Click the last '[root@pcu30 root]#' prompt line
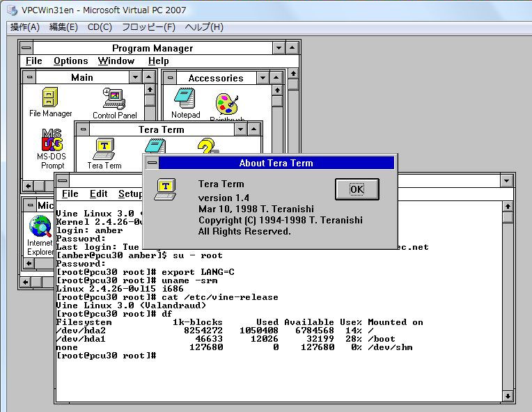Screen dimensions: 532x412 [106, 356]
